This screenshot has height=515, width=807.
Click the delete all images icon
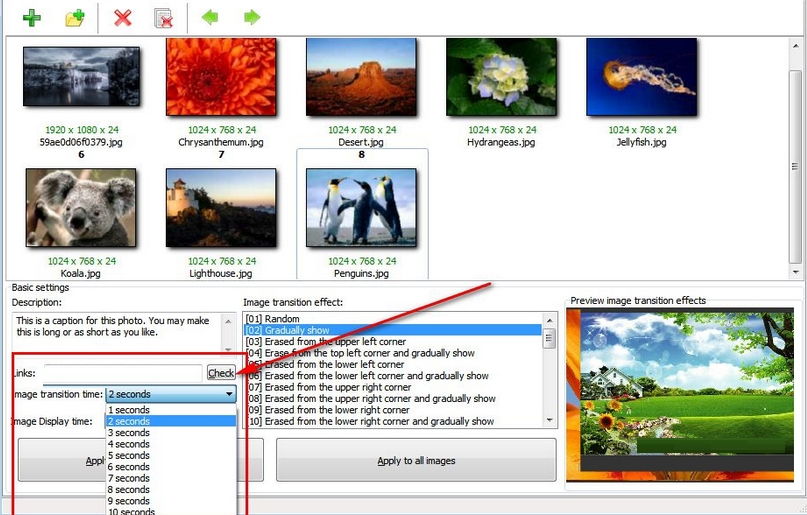[163, 18]
